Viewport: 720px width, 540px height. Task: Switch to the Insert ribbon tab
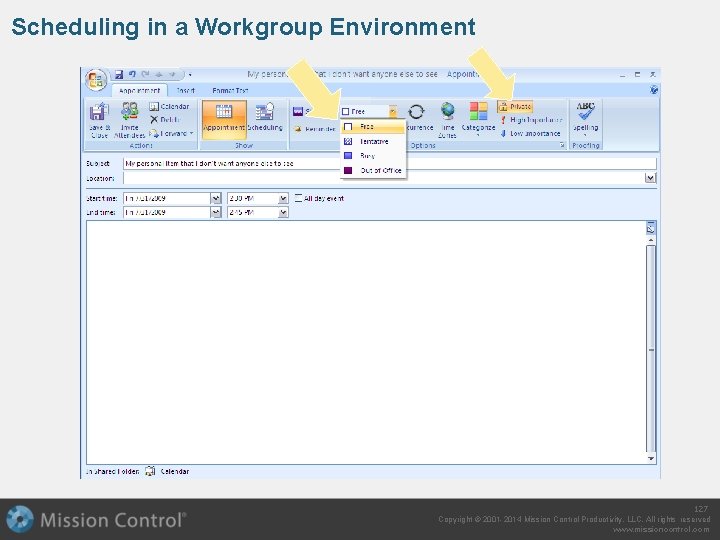coord(186,90)
